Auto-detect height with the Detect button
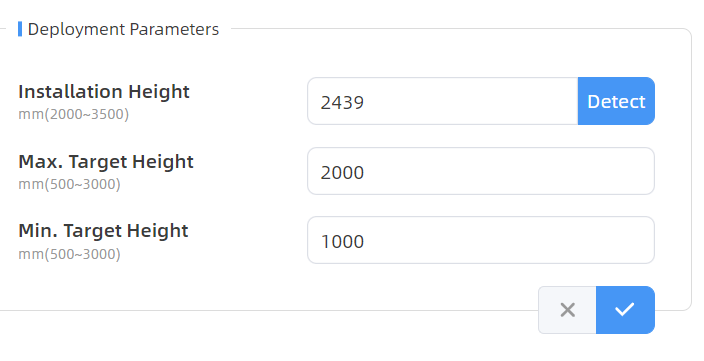 coord(616,101)
